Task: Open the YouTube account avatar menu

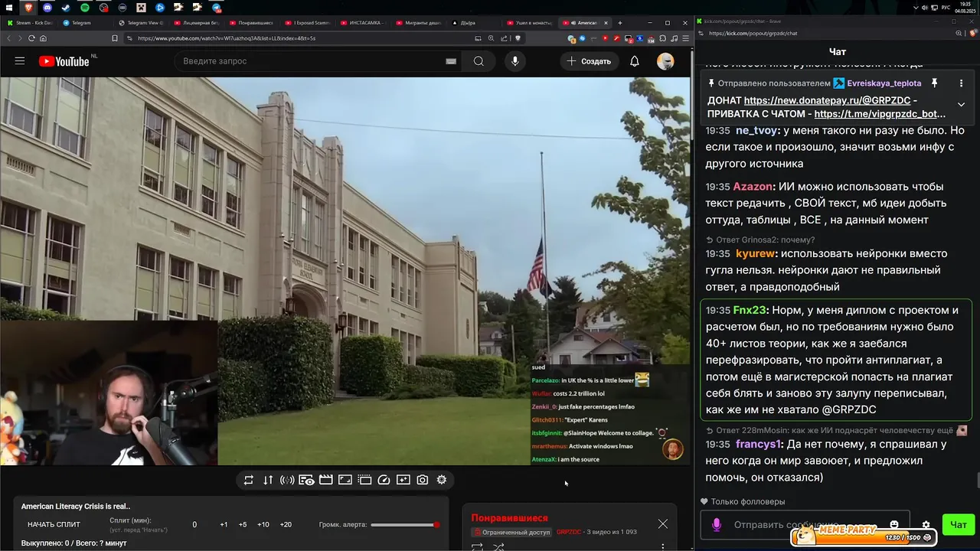Action: (x=665, y=61)
